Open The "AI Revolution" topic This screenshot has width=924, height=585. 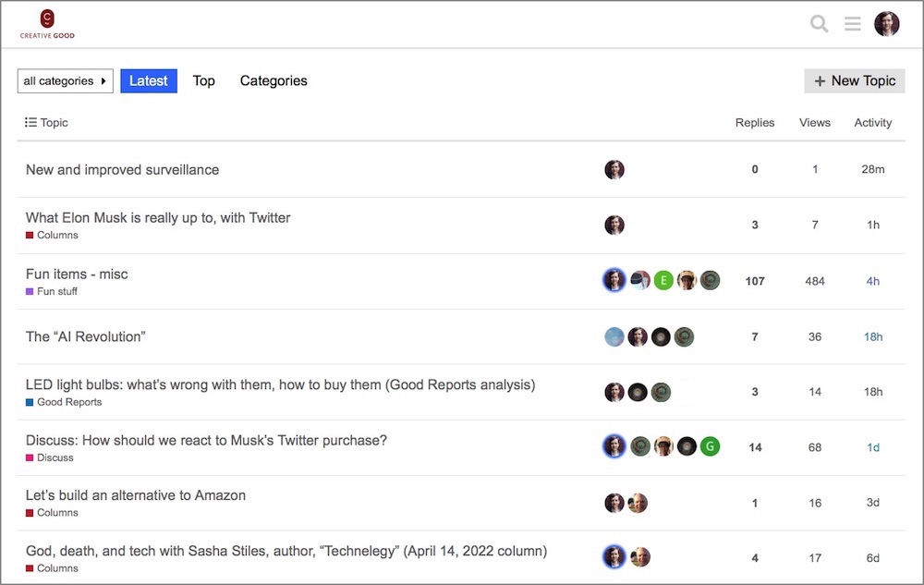coord(85,336)
